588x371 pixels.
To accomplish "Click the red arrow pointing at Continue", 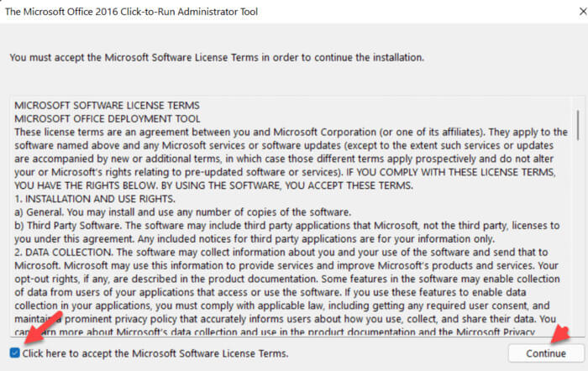I will coord(563,333).
